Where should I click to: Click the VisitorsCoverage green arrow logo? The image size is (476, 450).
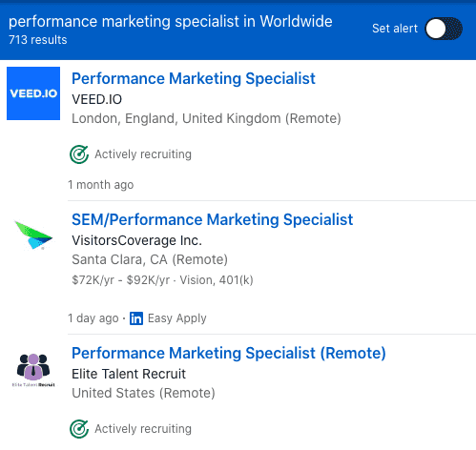[33, 235]
